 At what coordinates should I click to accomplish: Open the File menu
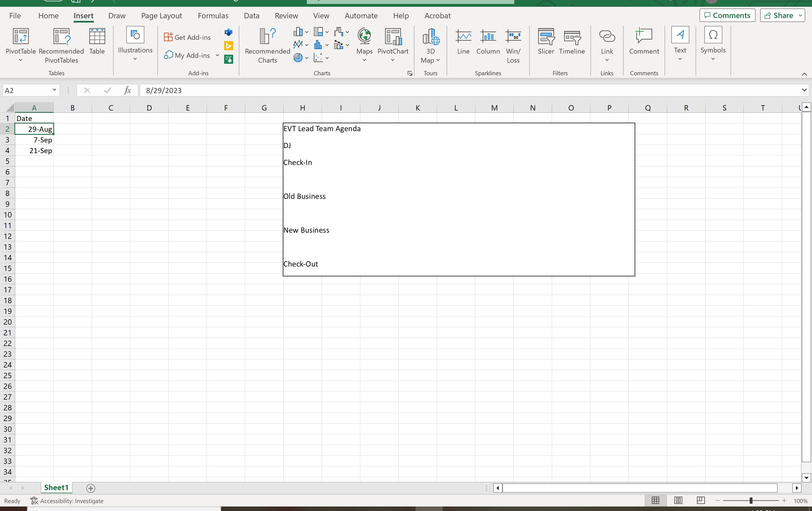(x=15, y=16)
